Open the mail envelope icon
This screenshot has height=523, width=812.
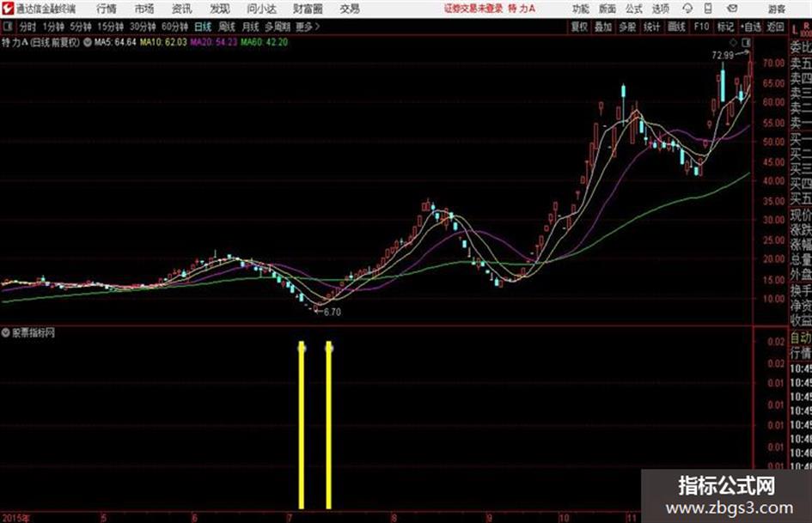[732, 9]
